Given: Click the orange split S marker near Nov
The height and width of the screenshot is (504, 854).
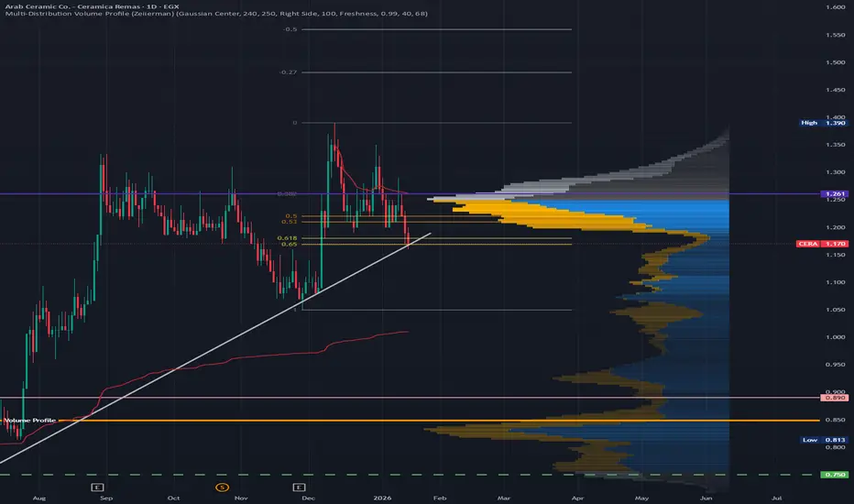Looking at the screenshot, I should [222, 488].
